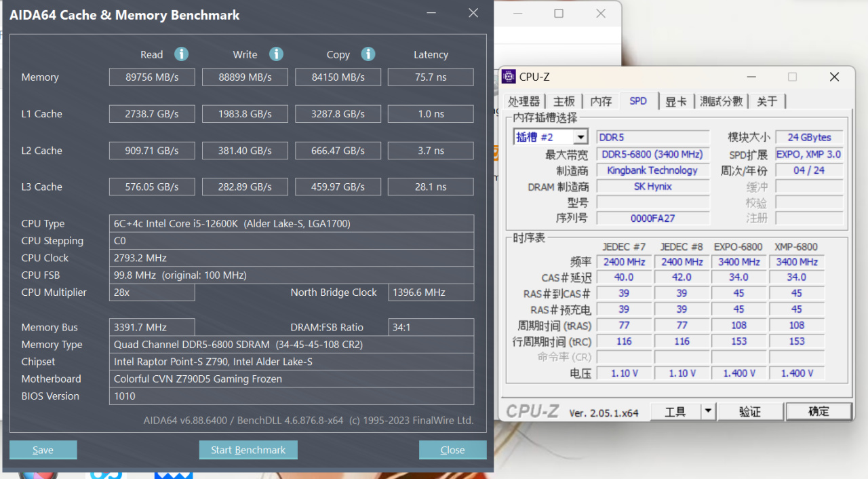Select the 内存 tab in CPU-Z
This screenshot has height=479, width=868.
(x=601, y=102)
